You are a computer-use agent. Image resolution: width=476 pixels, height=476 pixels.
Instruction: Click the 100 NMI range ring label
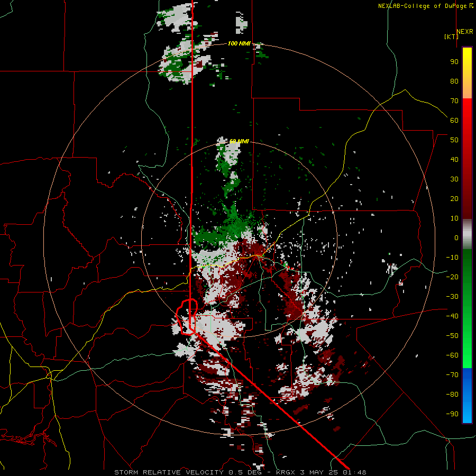tap(239, 43)
